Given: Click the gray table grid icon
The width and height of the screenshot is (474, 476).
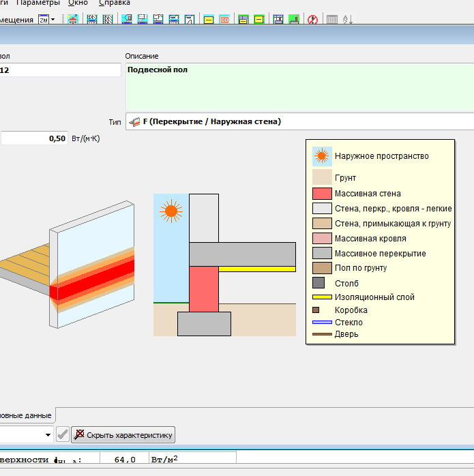Looking at the screenshot, I should (332, 19).
